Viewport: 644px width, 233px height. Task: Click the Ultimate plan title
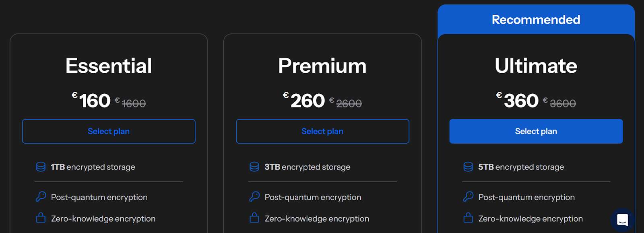click(x=535, y=65)
